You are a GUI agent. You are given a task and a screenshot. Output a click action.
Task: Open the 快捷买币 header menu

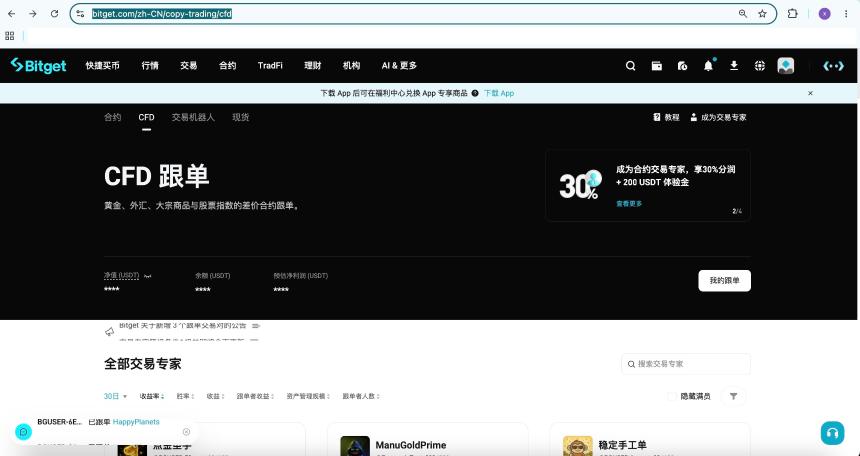click(x=103, y=66)
